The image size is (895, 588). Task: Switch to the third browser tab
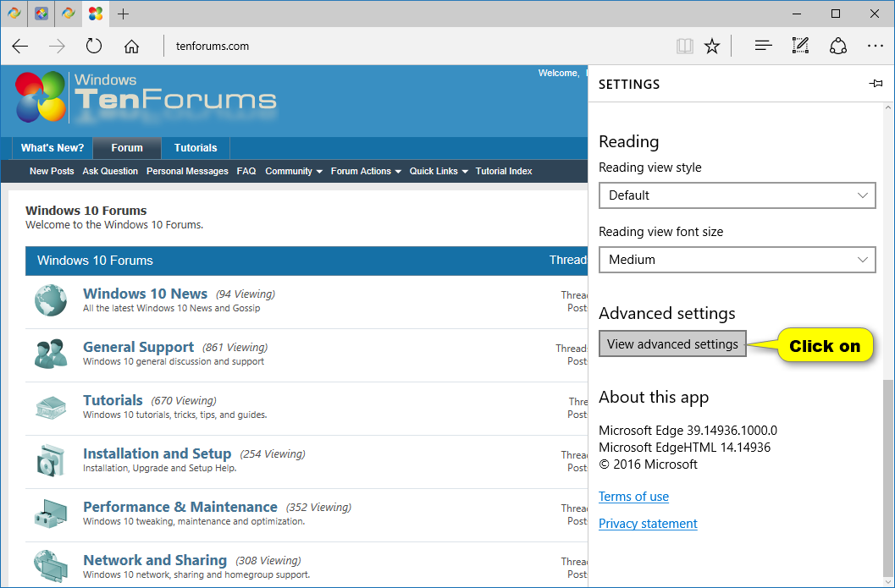(x=69, y=14)
